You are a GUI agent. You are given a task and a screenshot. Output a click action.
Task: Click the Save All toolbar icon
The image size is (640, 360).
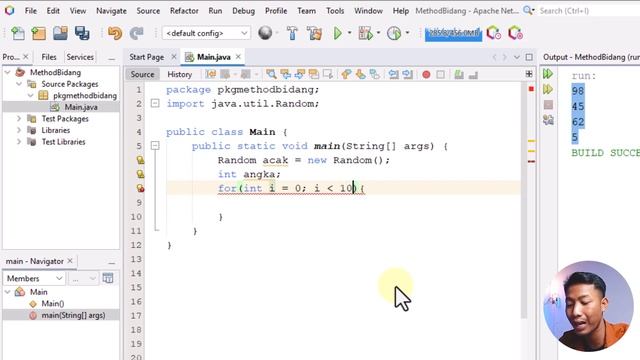[82, 33]
